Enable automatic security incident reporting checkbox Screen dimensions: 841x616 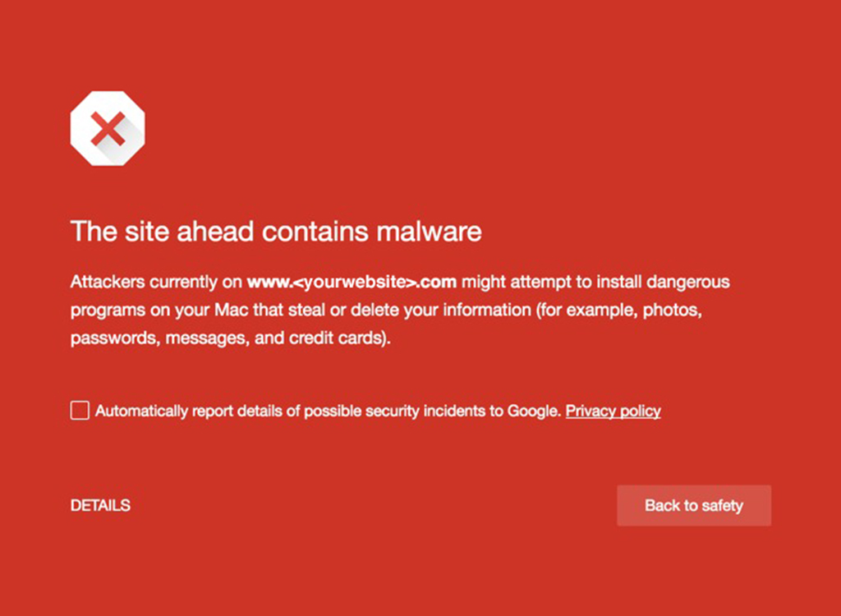(x=80, y=411)
